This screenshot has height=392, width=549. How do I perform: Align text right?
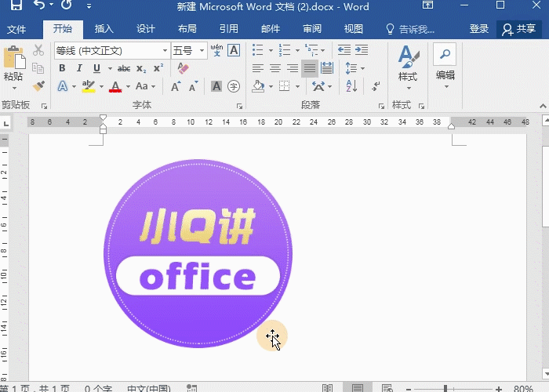point(293,68)
